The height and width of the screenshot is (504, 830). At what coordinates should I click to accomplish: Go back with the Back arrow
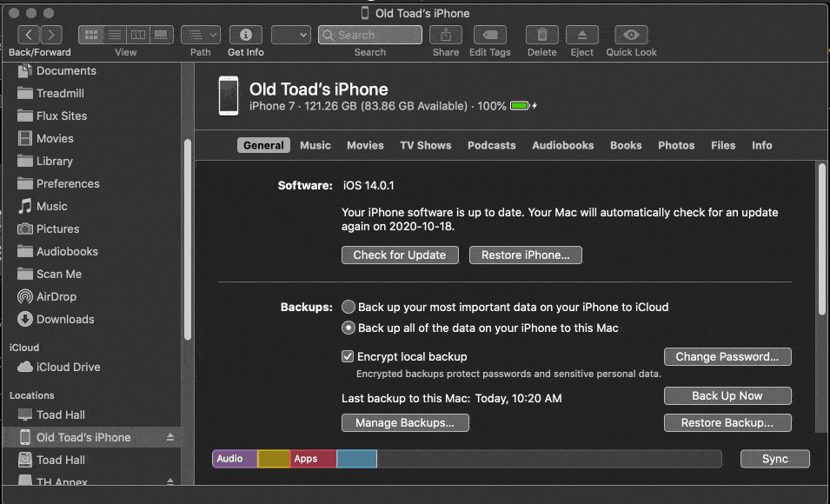click(x=29, y=35)
